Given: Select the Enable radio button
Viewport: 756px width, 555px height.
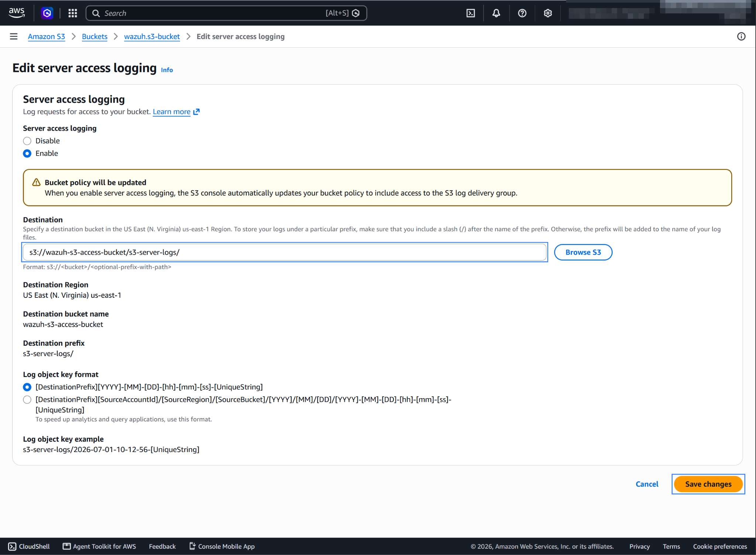Looking at the screenshot, I should (27, 154).
